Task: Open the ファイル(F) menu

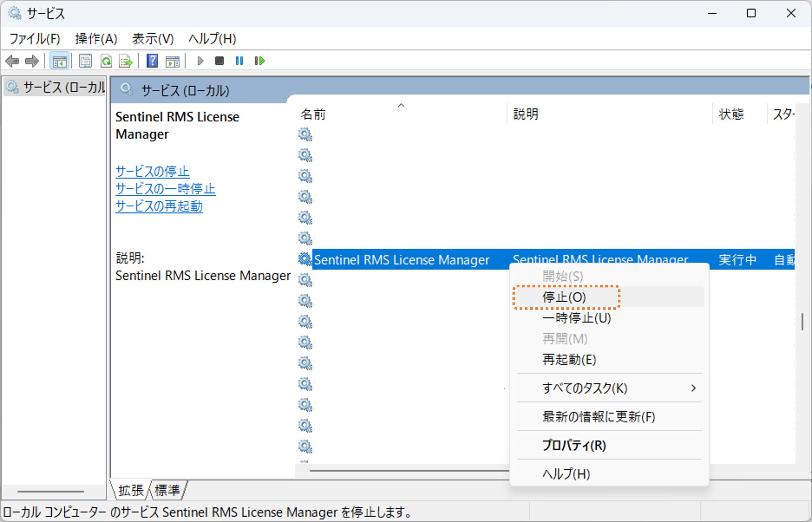Action: pos(35,39)
